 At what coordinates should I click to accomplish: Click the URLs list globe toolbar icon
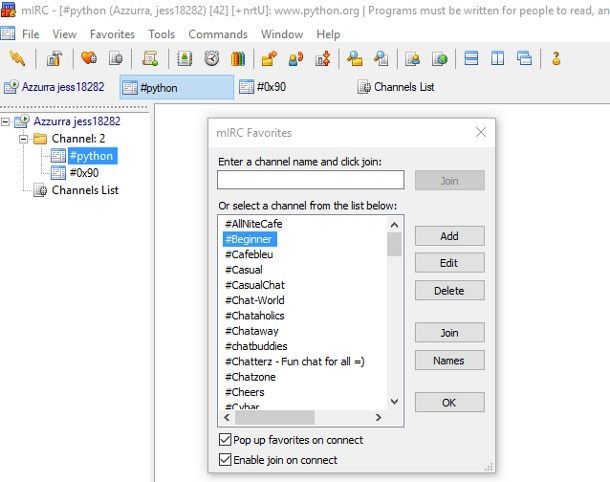(440, 59)
